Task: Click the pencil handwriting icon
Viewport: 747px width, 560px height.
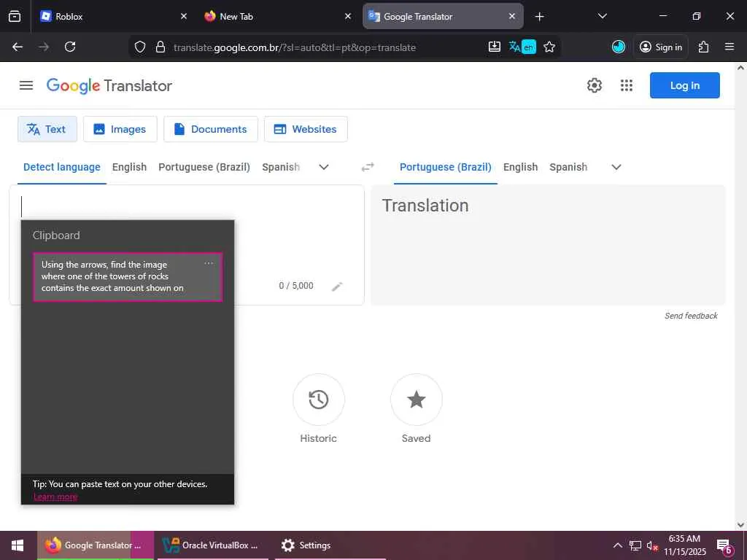Action: click(x=337, y=286)
